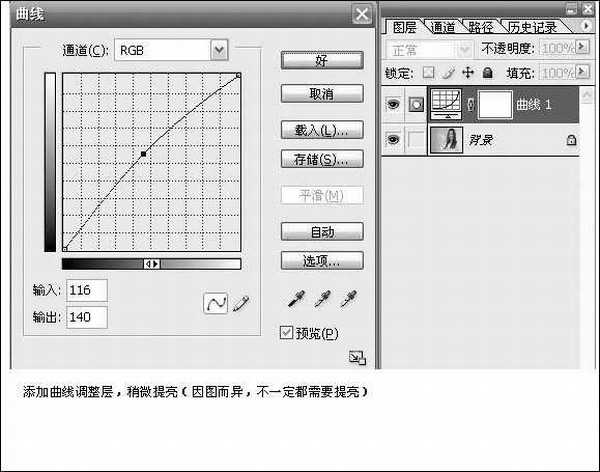The image size is (600, 472).
Task: Click the 自动 auto button
Action: click(321, 231)
